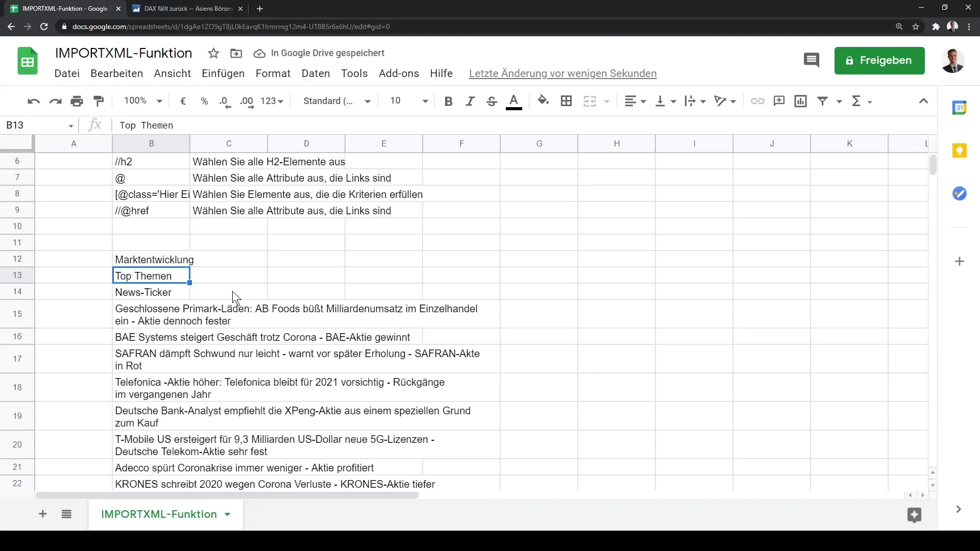Open text rotation dropdown
This screenshot has height=551, width=980.
(725, 101)
